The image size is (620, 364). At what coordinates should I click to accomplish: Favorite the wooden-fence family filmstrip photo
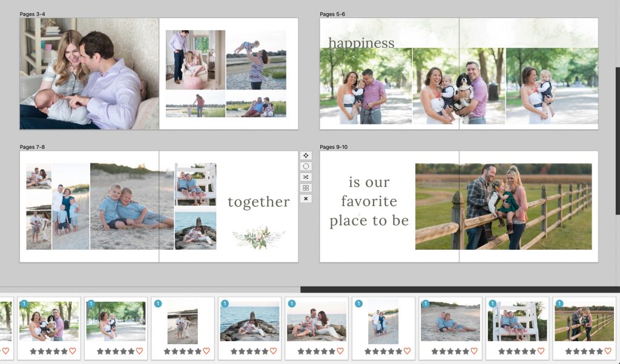[608, 351]
